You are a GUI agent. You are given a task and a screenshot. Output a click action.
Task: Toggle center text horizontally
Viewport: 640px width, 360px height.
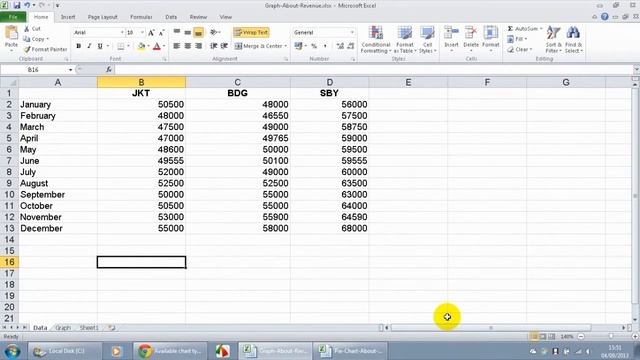point(187,46)
